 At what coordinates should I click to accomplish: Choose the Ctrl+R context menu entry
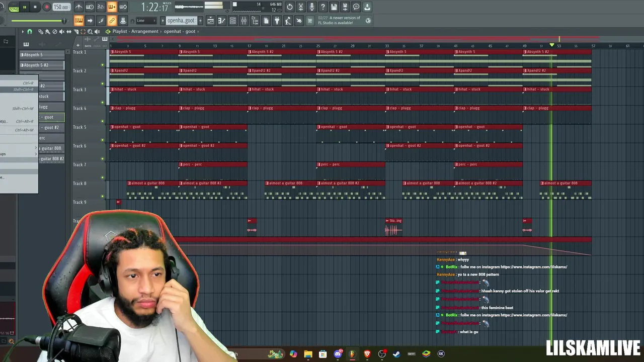[x=19, y=83]
